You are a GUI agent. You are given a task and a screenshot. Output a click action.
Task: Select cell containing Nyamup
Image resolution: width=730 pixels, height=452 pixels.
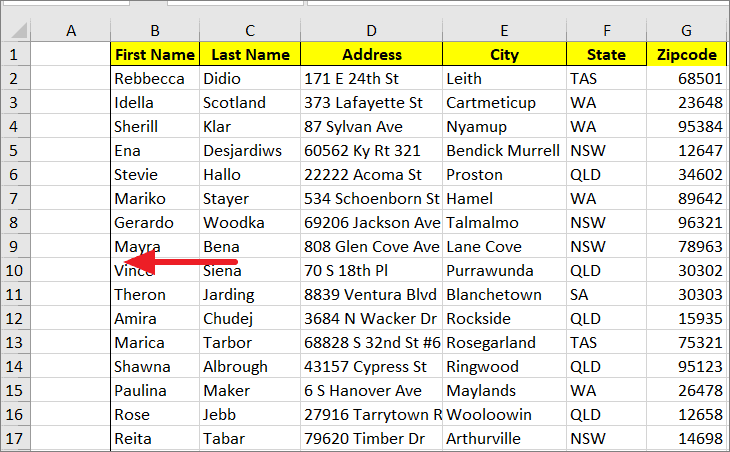(x=504, y=127)
